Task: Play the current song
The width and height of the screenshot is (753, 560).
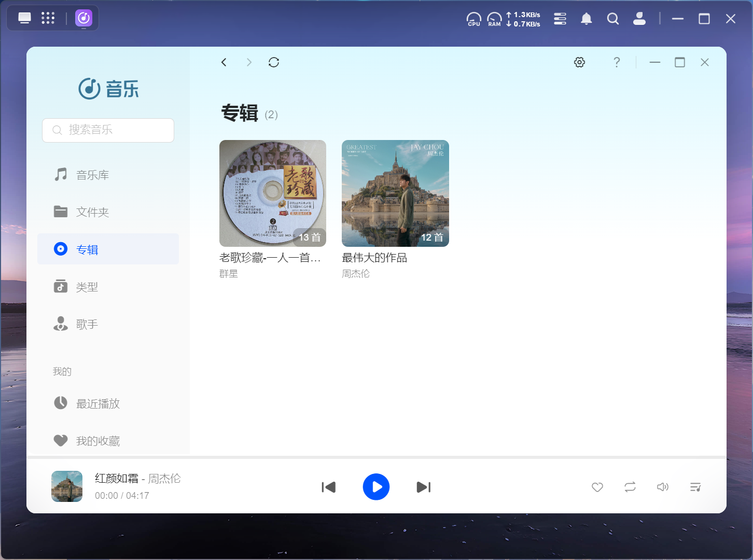Action: point(376,487)
